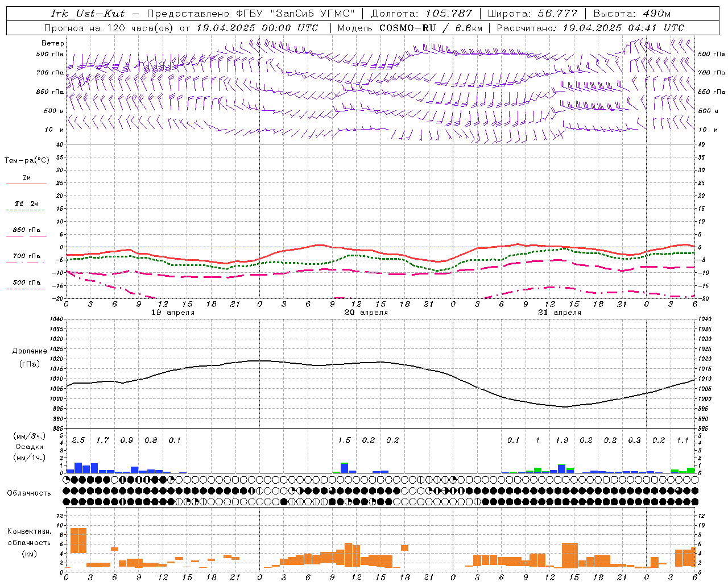728x582 pixels.
Task: Click the Td 2м dew point legend label
Action: pos(26,203)
